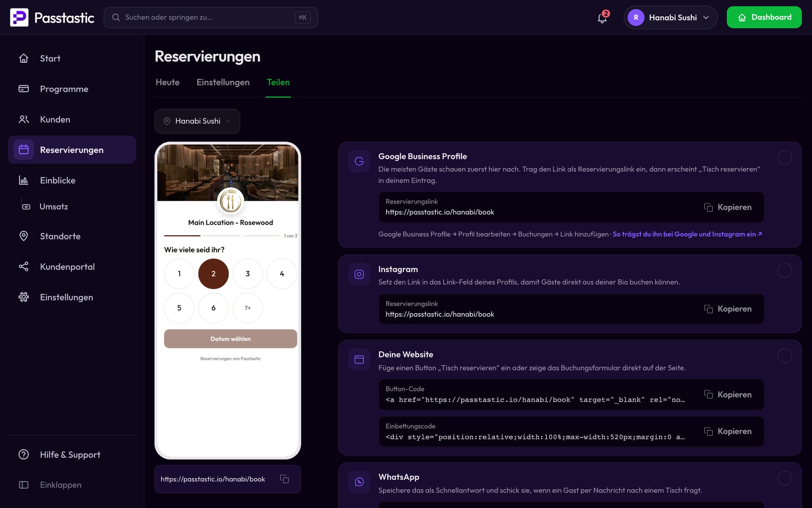Screen dimensions: 812x508
Task: Open the Google and Instagram setup guide link
Action: (x=687, y=234)
